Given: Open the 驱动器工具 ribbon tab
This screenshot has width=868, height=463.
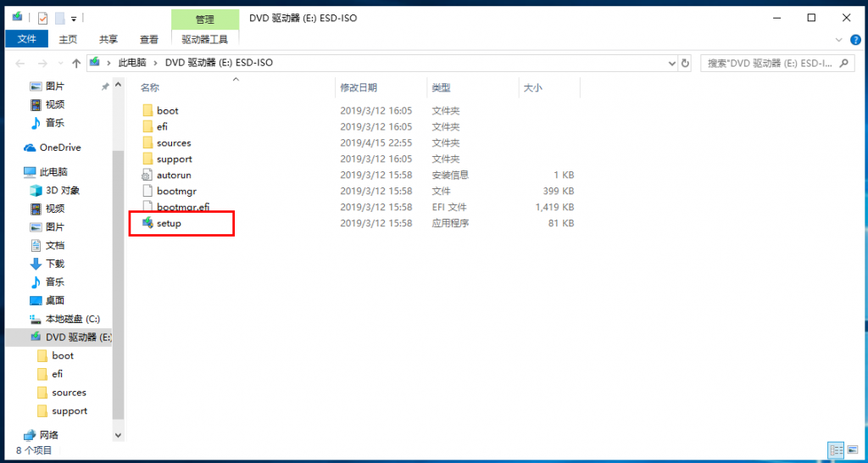Looking at the screenshot, I should tap(205, 39).
